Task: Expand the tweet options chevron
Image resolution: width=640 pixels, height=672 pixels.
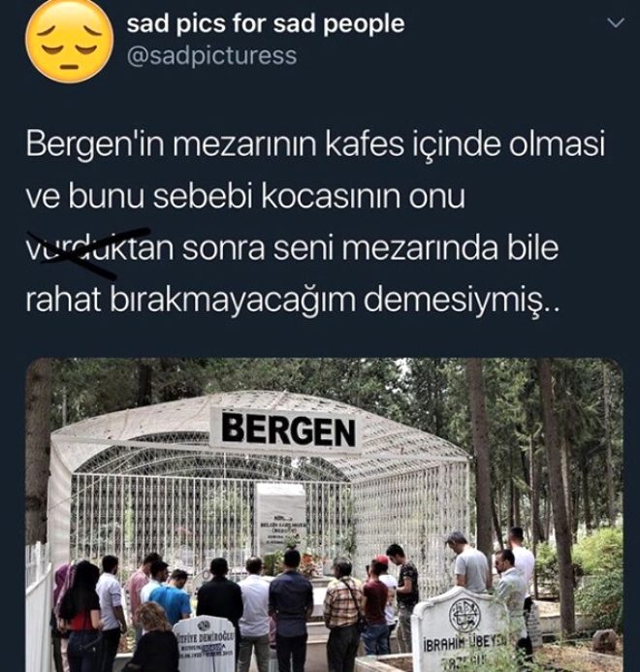Action: pyautogui.click(x=616, y=23)
